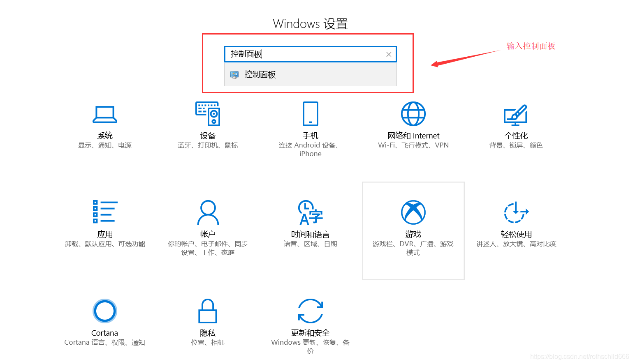Clear the search box with X

389,54
